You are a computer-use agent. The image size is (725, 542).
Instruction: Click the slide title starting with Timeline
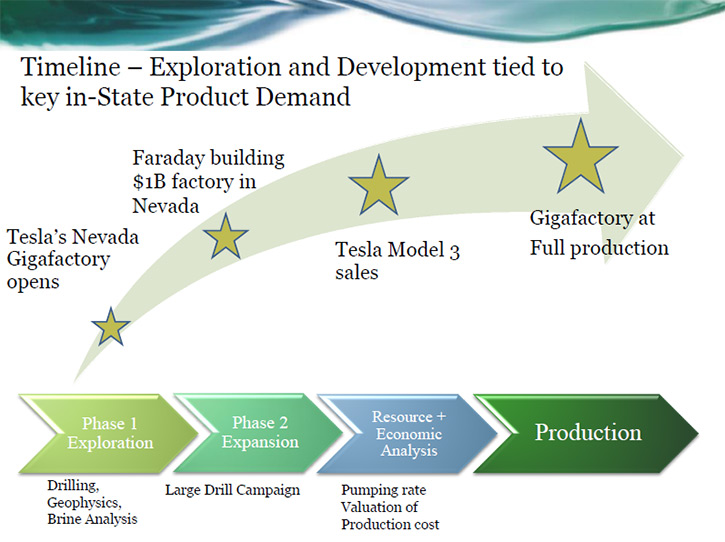(x=292, y=81)
